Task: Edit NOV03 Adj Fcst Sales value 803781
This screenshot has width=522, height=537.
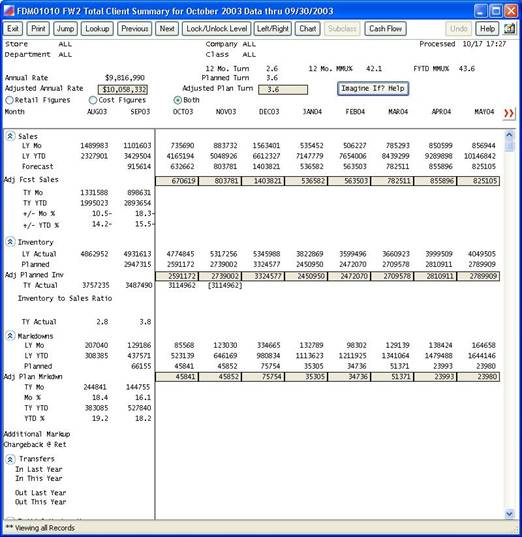Action: [220, 181]
